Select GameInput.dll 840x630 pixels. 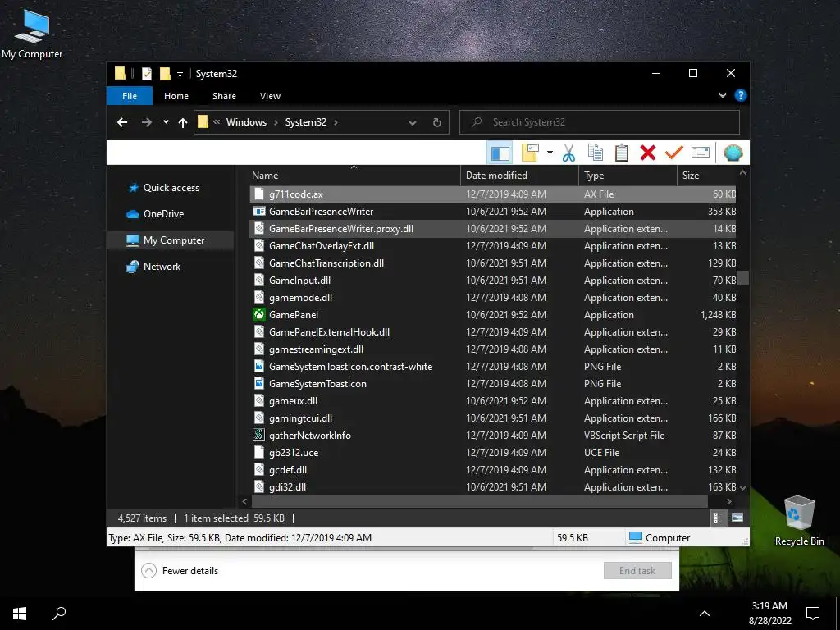(493, 280)
